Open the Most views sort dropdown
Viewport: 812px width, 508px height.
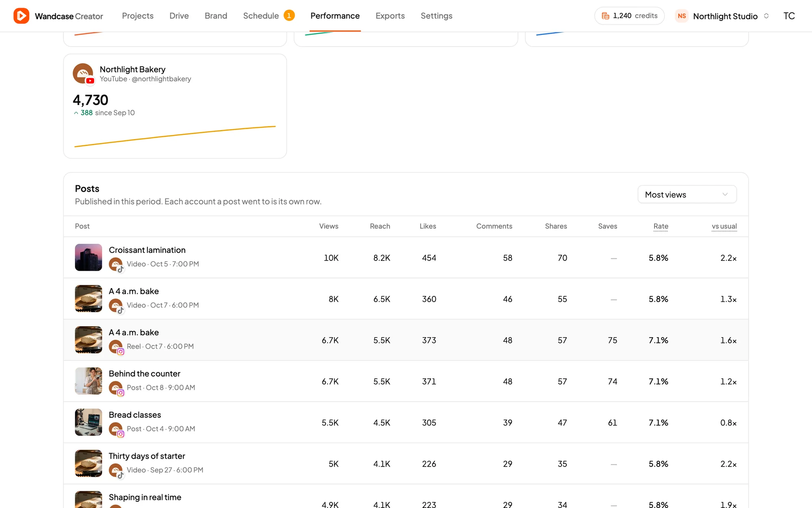click(687, 195)
